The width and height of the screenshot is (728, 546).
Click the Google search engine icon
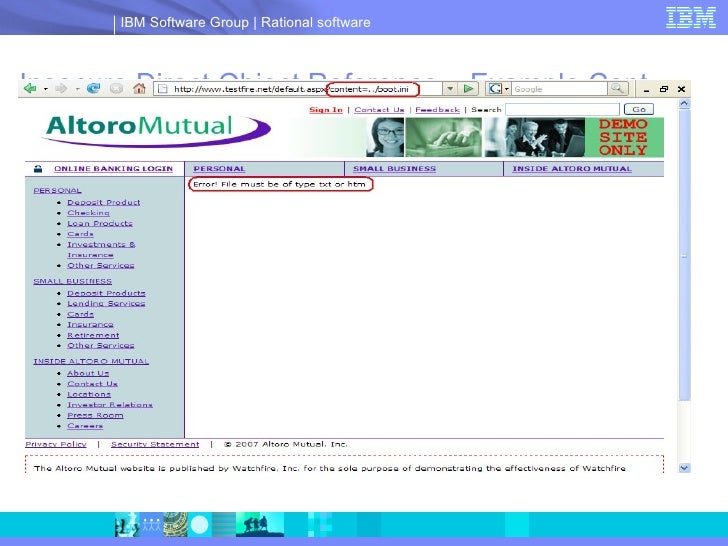pyautogui.click(x=495, y=89)
